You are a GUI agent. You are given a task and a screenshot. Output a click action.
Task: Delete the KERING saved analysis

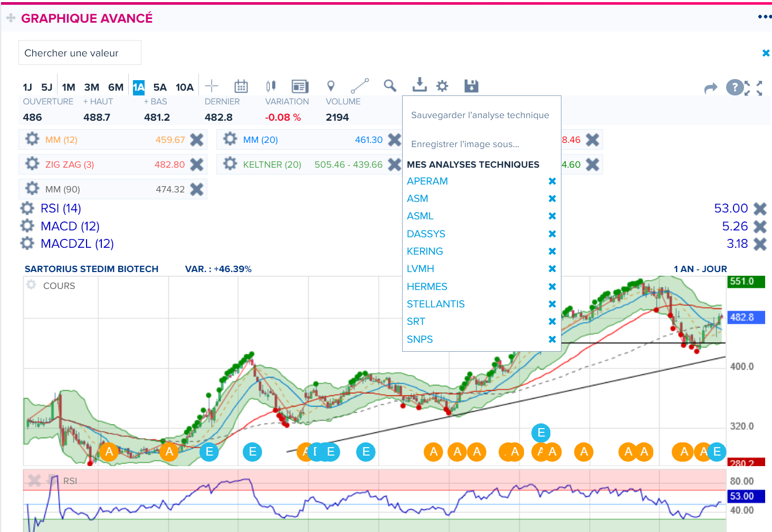(x=552, y=252)
